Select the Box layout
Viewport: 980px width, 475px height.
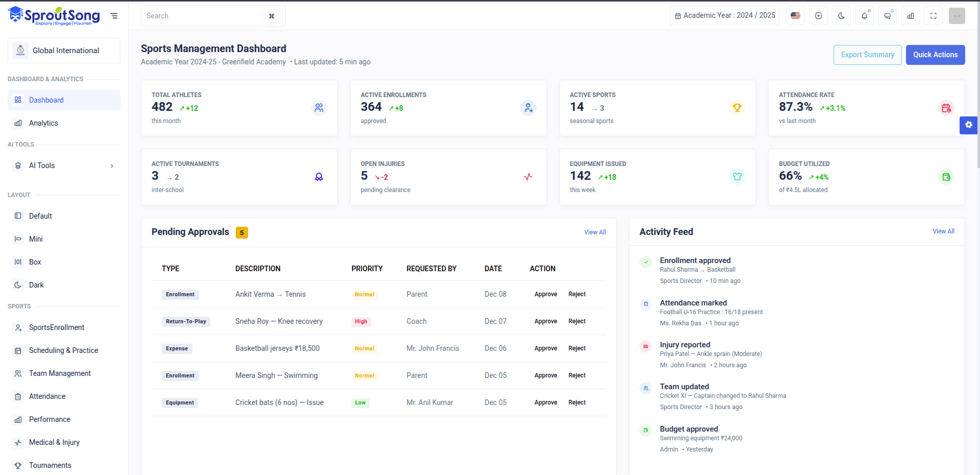coord(64,262)
